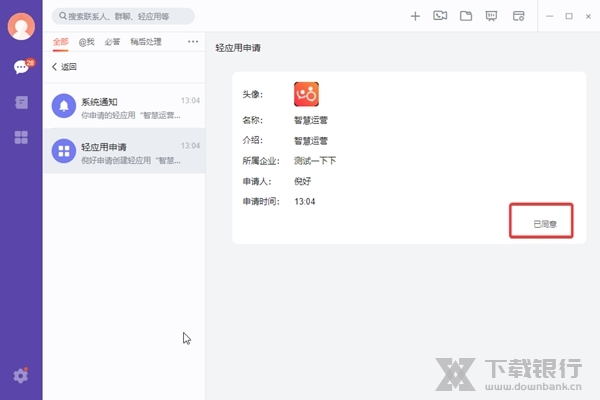This screenshot has height=400, width=600.
Task: Open the contacts book icon in sidebar
Action: 21,102
